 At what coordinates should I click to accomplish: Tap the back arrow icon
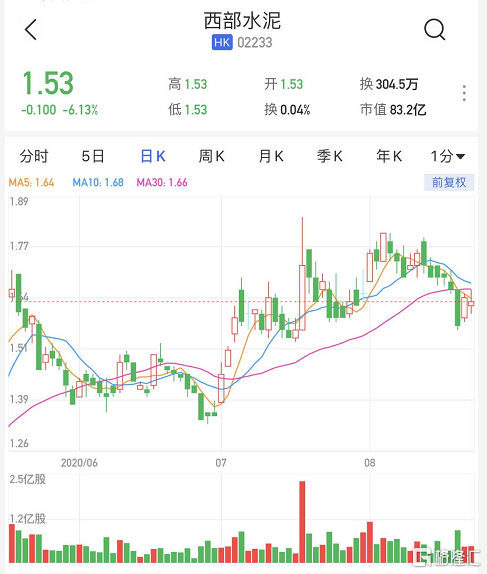coord(31,29)
